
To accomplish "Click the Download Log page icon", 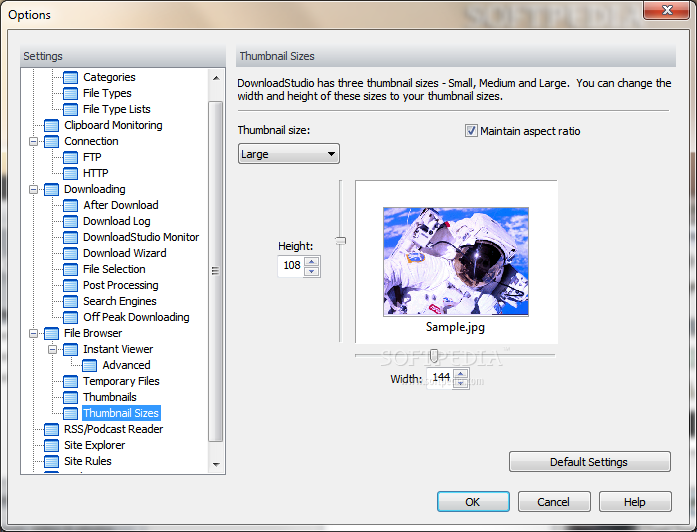I will click(70, 221).
